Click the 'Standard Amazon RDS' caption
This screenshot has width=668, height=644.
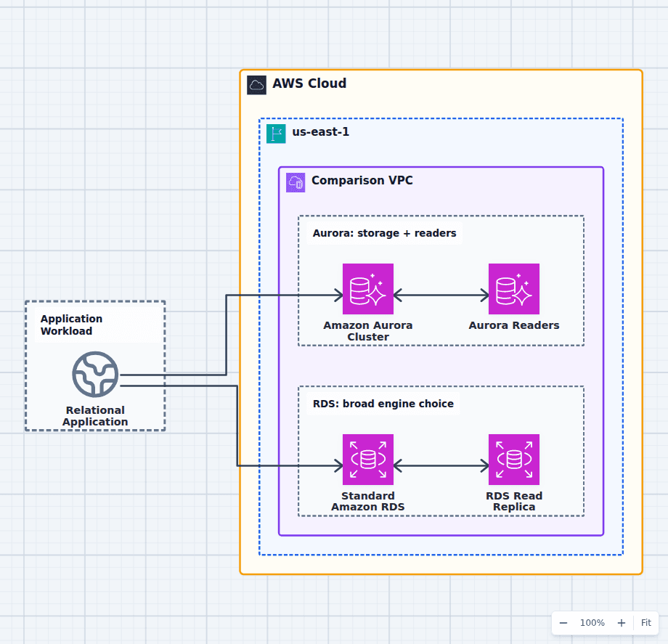368,501
